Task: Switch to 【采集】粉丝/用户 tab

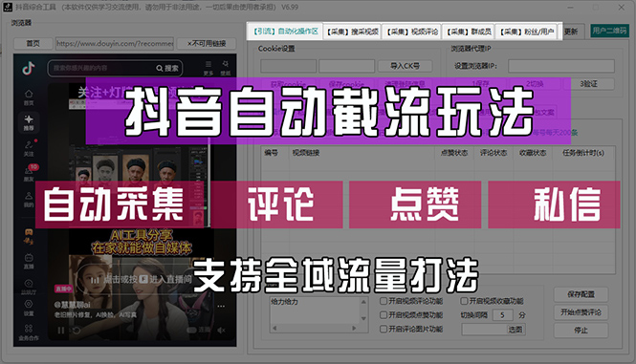Action: (x=526, y=32)
